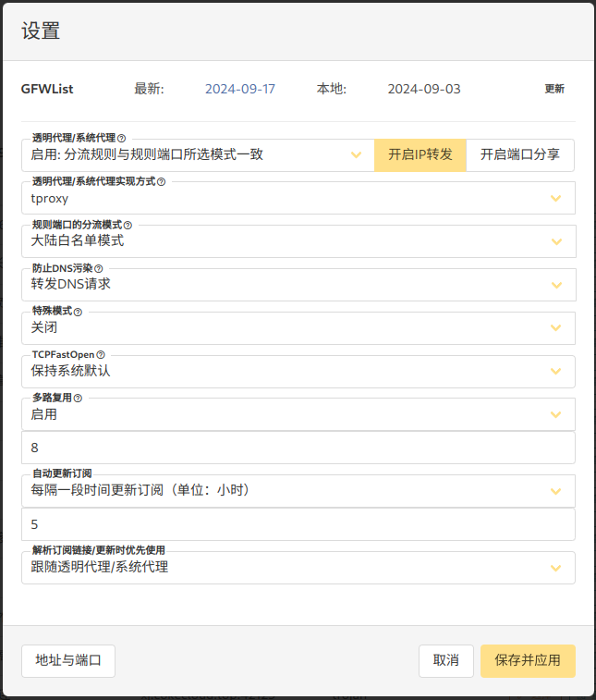Click help icon next to 透明代理/系统代理实现方式
Image resolution: width=596 pixels, height=700 pixels.
[x=161, y=181]
